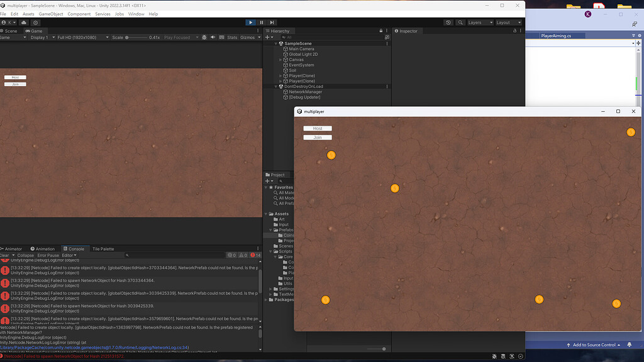Click the Gizmos button in the Game view
This screenshot has height=362, width=644.
click(248, 37)
